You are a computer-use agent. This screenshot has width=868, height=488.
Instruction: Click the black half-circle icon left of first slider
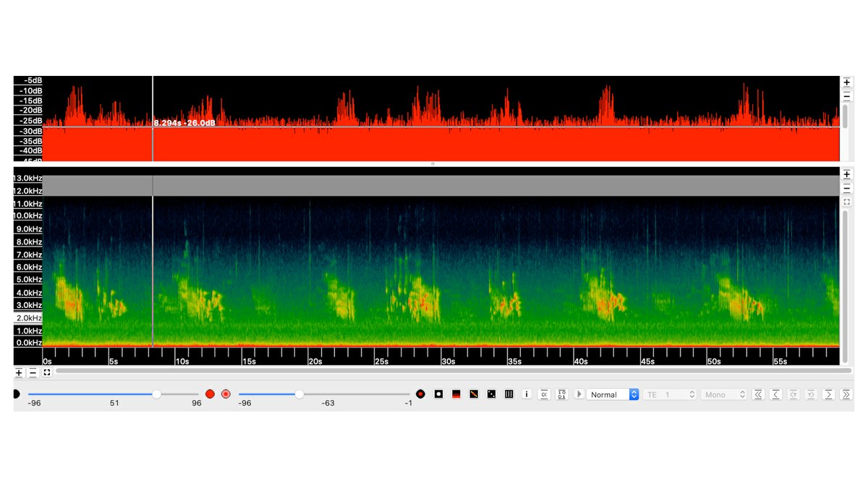pos(16,394)
